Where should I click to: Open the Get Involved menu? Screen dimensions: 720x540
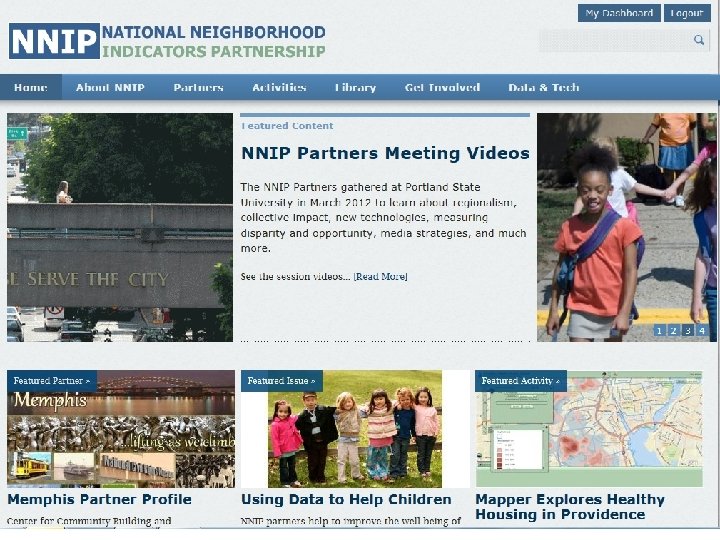click(x=443, y=87)
